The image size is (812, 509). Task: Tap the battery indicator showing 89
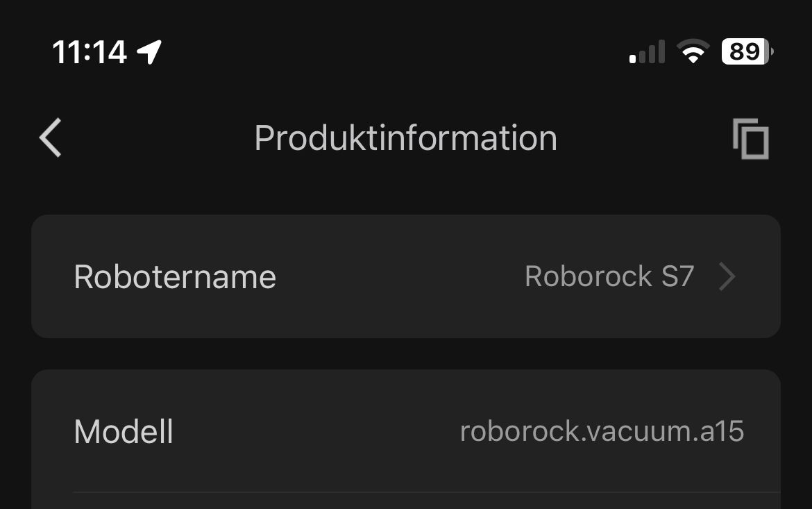747,51
